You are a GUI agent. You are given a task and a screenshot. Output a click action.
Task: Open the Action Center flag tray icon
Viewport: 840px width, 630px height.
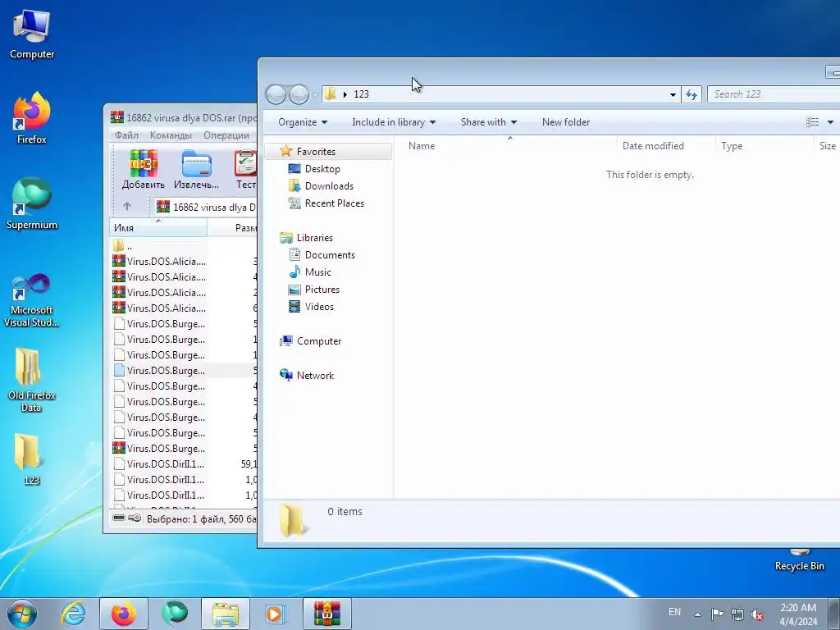click(x=717, y=614)
